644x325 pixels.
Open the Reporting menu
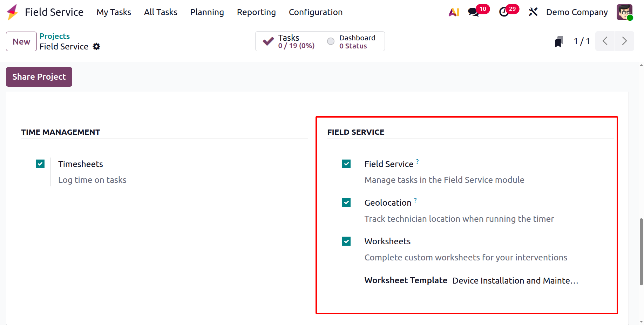256,12
